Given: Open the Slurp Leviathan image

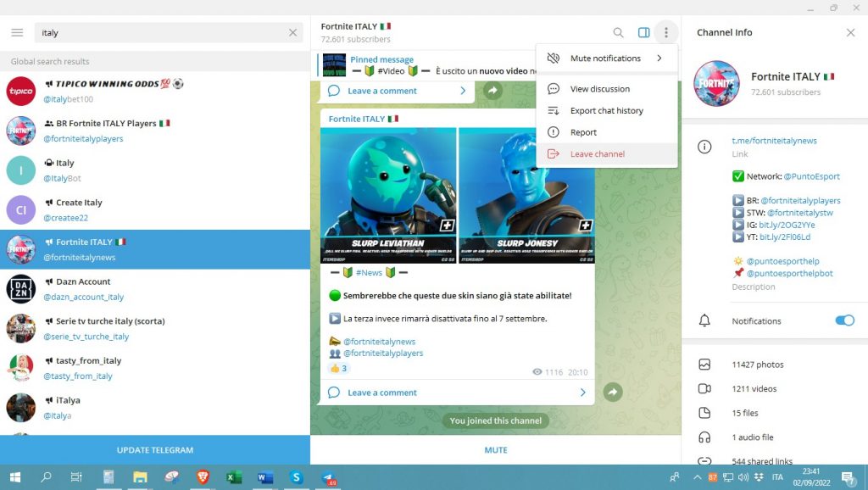Looking at the screenshot, I should (388, 195).
